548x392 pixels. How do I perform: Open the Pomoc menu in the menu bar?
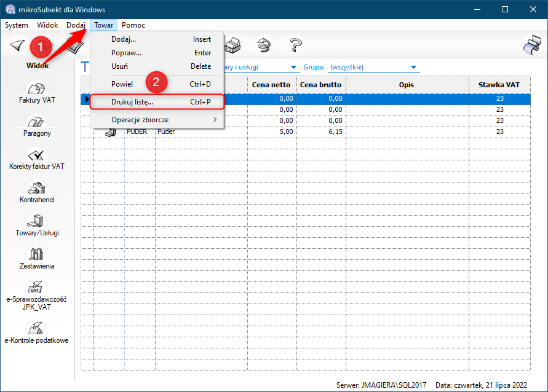133,25
